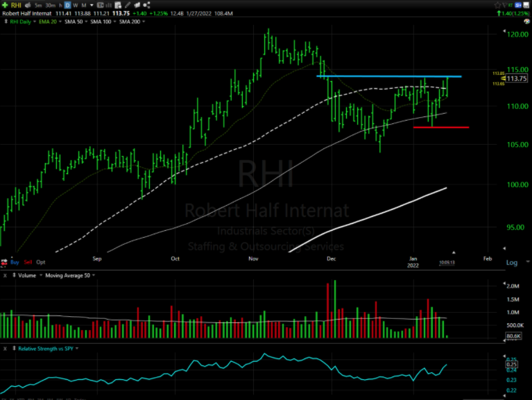The image size is (532, 400).
Task: Switch chart to 5m timeframe
Action: coord(38,6)
